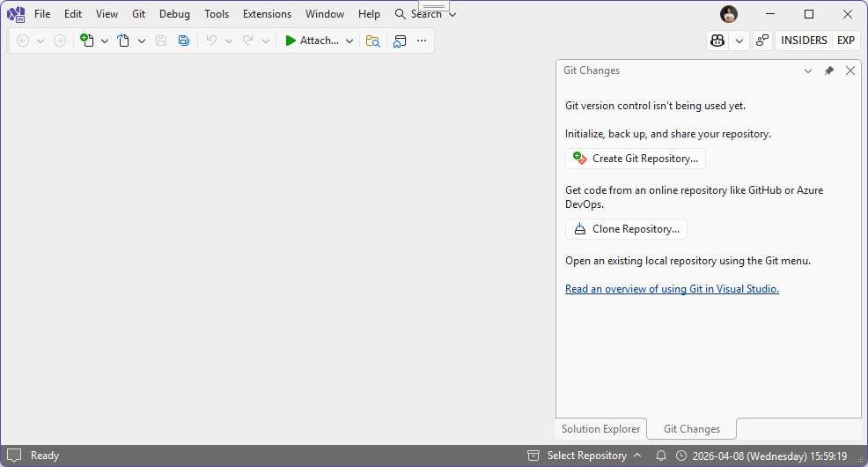The height and width of the screenshot is (467, 868).
Task: Open the Debug menu
Action: 174,14
